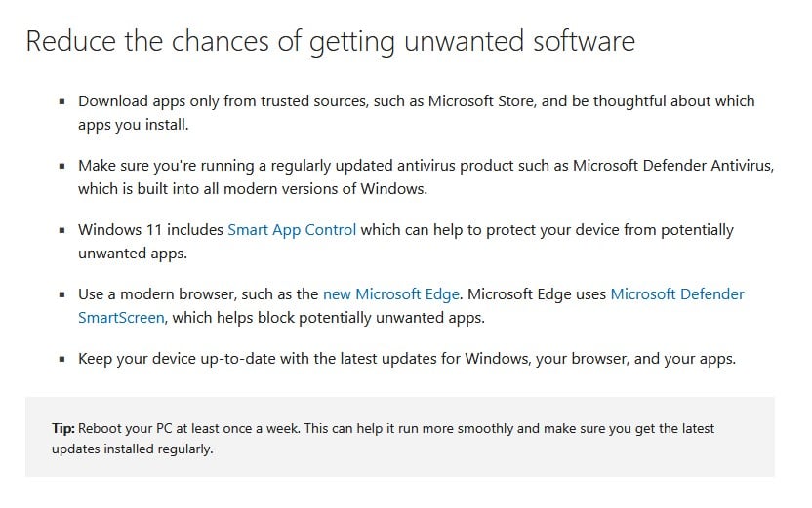This screenshot has width=812, height=508.
Task: Click the bullet marker beside 'Use a modern browser'
Action: click(x=62, y=294)
